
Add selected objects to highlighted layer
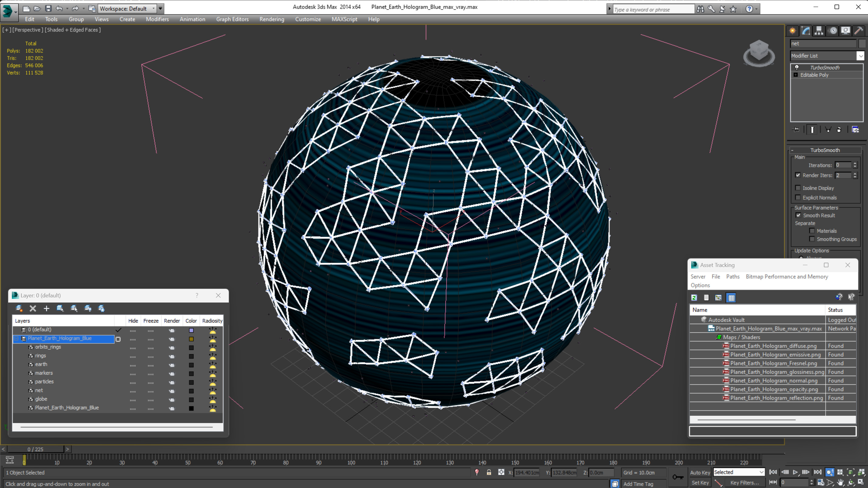47,308
